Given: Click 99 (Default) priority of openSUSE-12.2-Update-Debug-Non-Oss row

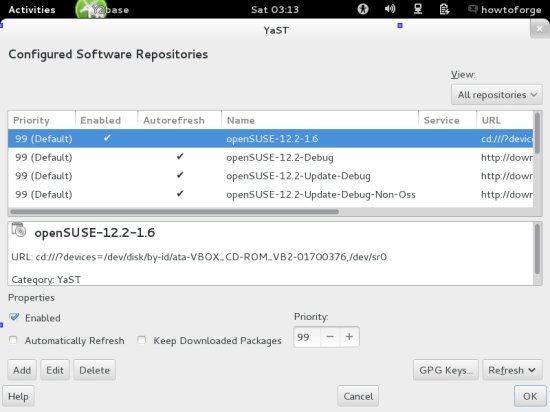Looking at the screenshot, I should click(43, 195).
